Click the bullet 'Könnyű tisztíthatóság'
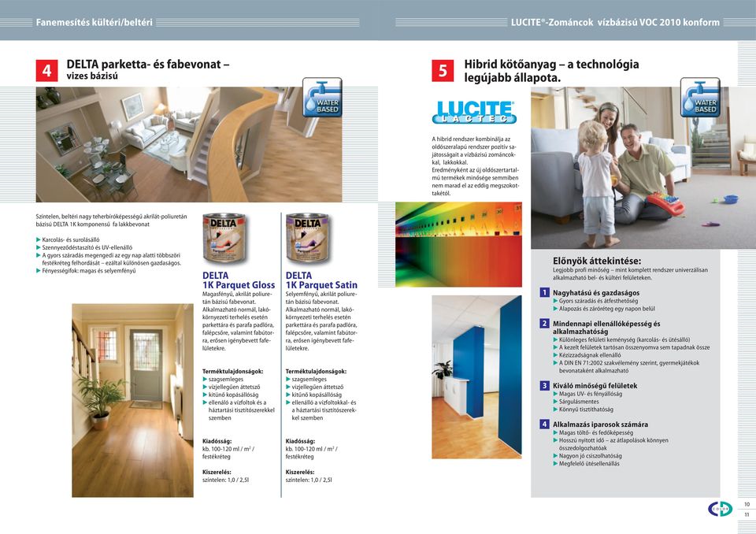This screenshot has height=534, width=756. coord(586,409)
